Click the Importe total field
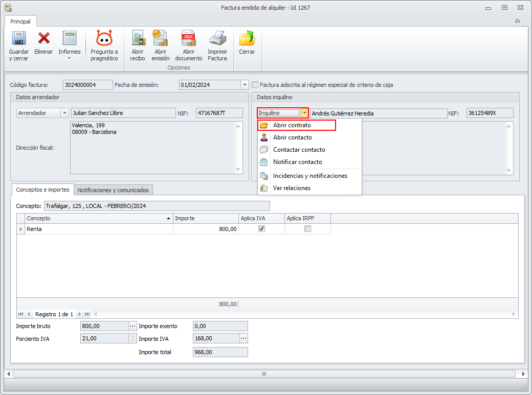532x395 pixels. point(220,352)
